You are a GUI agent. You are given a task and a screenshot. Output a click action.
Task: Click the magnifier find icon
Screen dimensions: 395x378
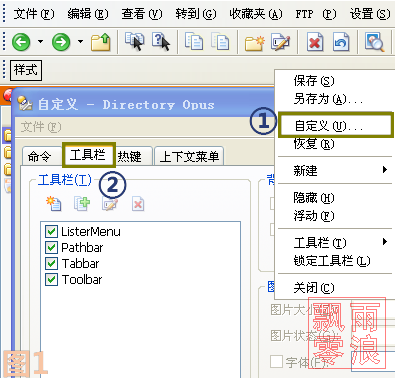point(374,42)
